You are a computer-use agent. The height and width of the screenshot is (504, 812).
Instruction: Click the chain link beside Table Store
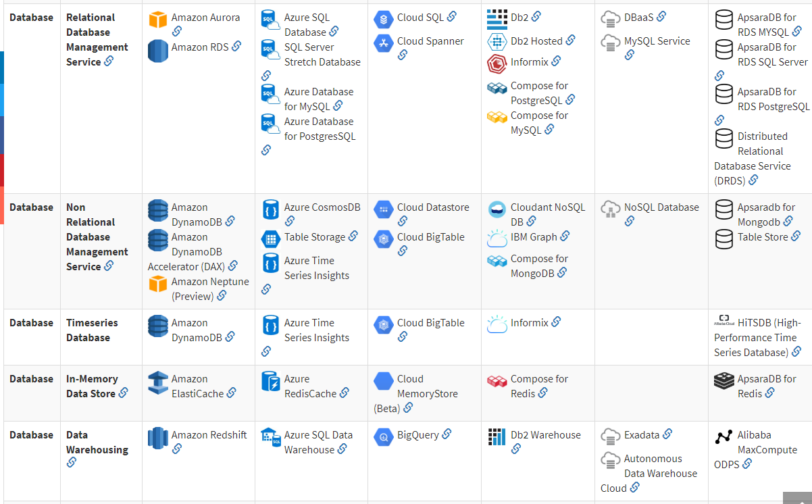click(x=796, y=236)
